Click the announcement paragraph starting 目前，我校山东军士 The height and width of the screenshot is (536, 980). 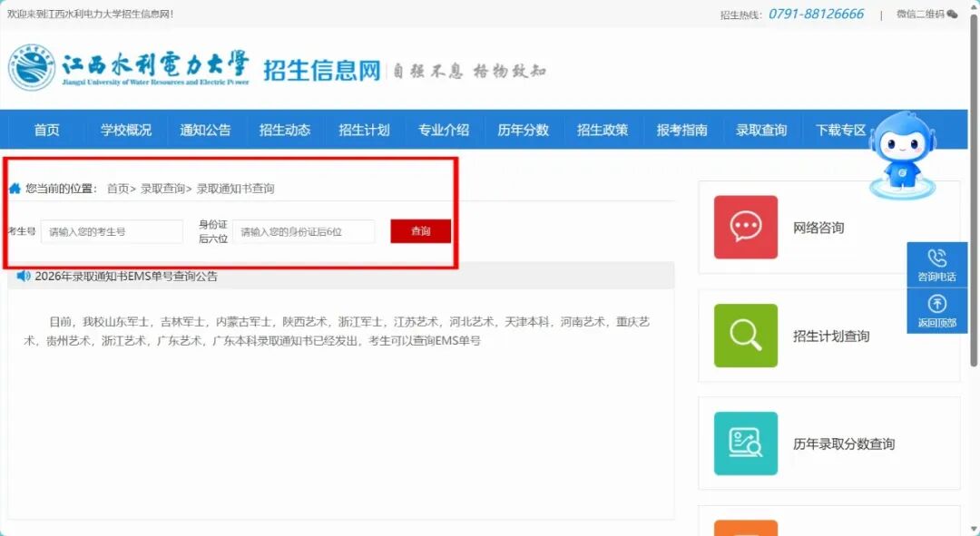click(337, 331)
